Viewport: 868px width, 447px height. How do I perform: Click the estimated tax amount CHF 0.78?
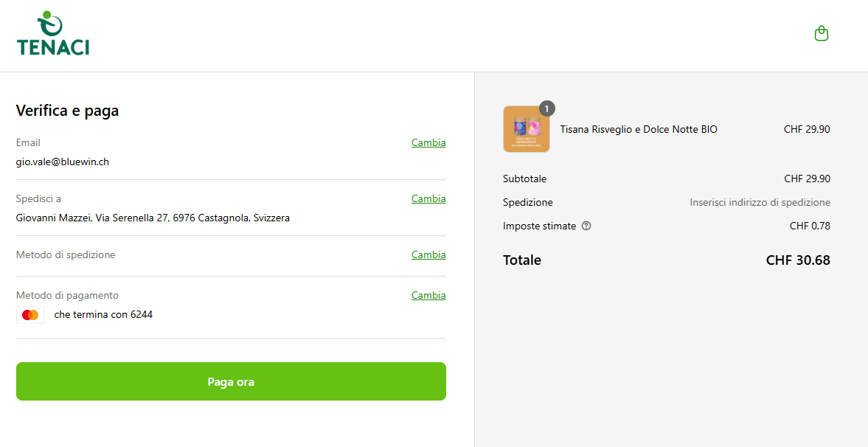tap(810, 226)
